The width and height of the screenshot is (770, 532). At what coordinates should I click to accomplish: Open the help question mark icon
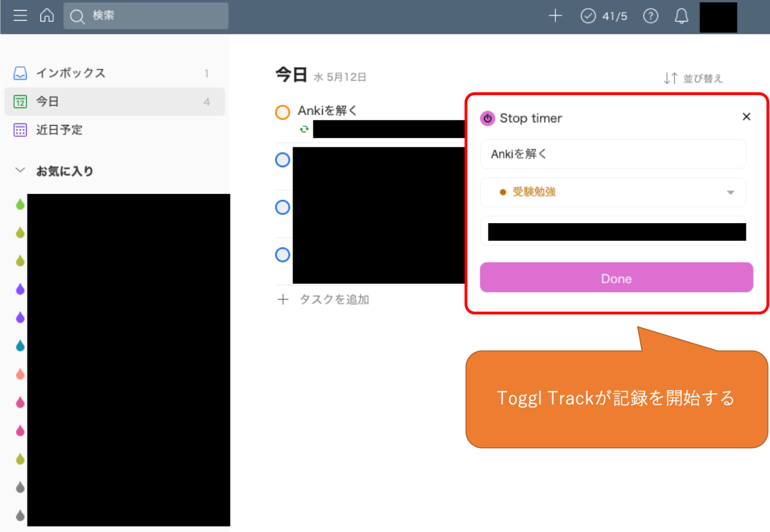click(651, 16)
